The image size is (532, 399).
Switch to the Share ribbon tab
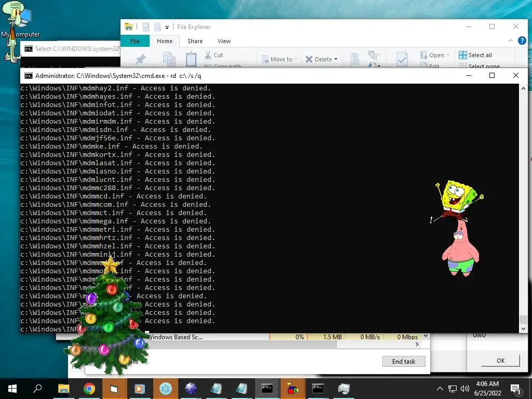point(195,41)
